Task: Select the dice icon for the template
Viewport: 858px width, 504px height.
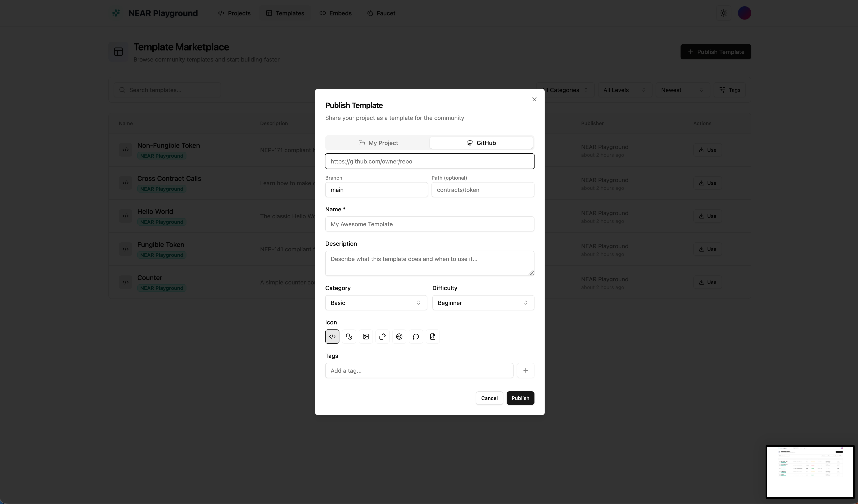Action: tap(382, 337)
